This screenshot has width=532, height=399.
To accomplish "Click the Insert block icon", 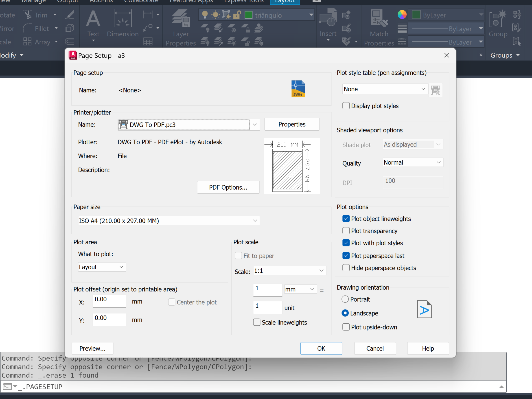I will click(328, 18).
